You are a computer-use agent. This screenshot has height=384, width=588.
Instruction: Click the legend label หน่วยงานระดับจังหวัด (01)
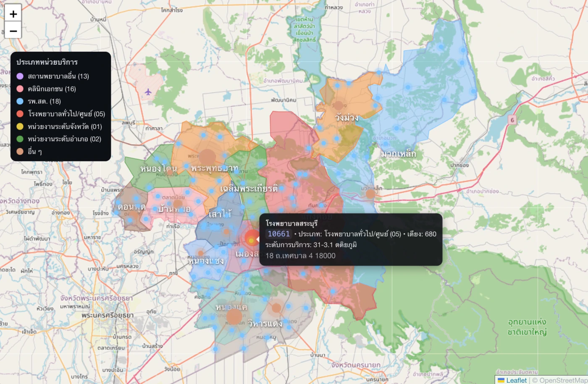pos(65,126)
